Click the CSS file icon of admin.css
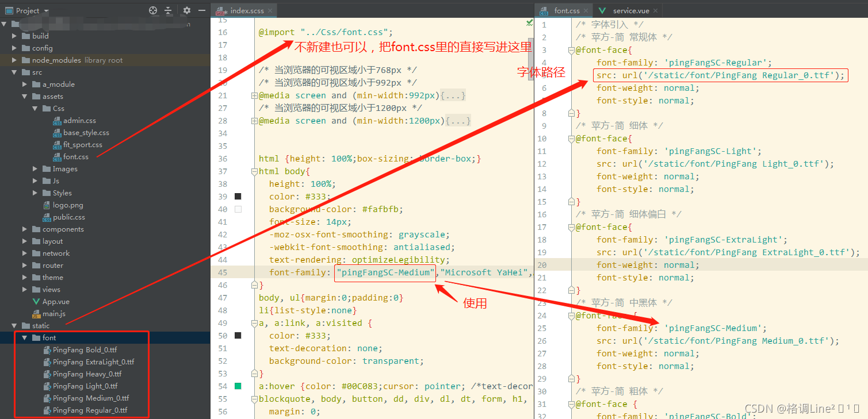The height and width of the screenshot is (419, 868). pyautogui.click(x=57, y=121)
